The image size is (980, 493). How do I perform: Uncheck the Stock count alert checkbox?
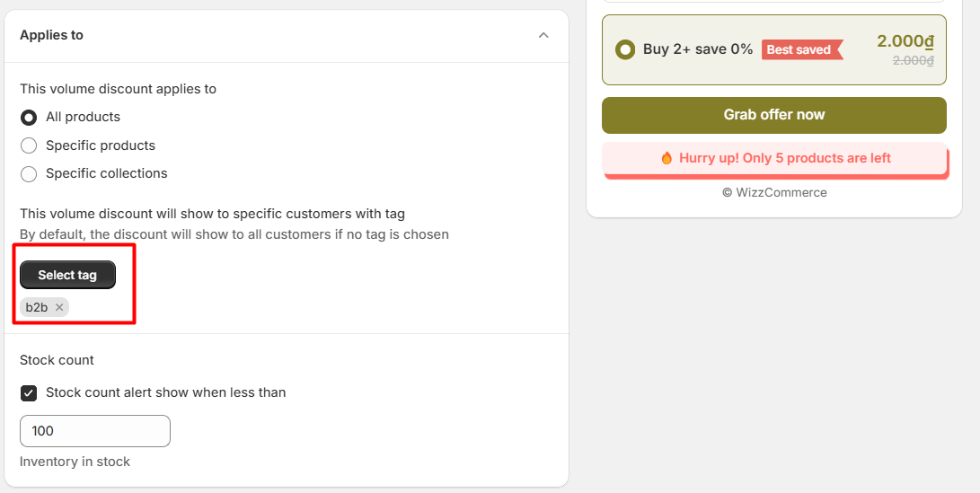pos(29,393)
